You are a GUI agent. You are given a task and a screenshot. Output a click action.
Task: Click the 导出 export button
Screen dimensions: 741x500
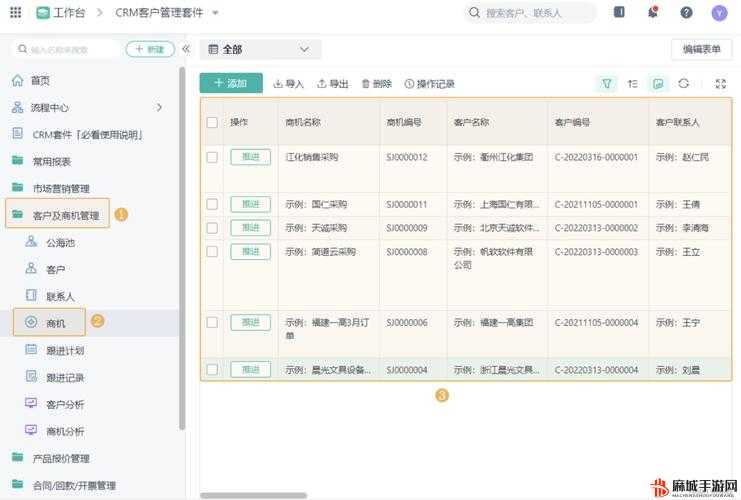(x=333, y=84)
